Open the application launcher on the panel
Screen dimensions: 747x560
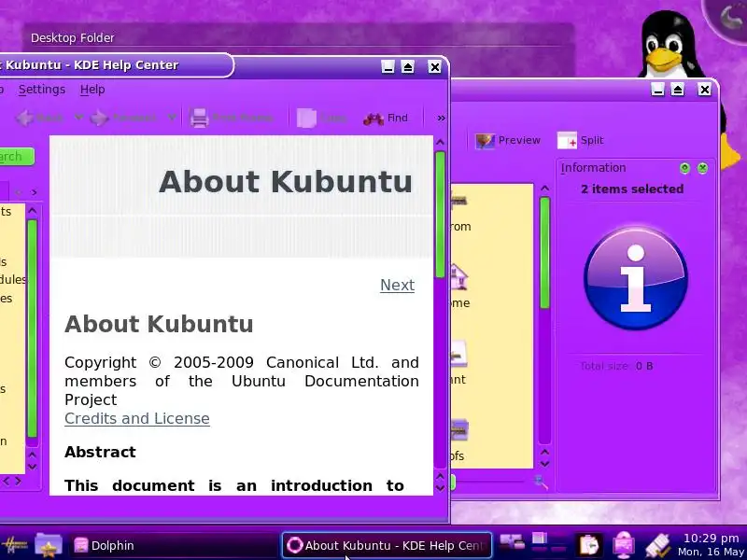[x=14, y=545]
